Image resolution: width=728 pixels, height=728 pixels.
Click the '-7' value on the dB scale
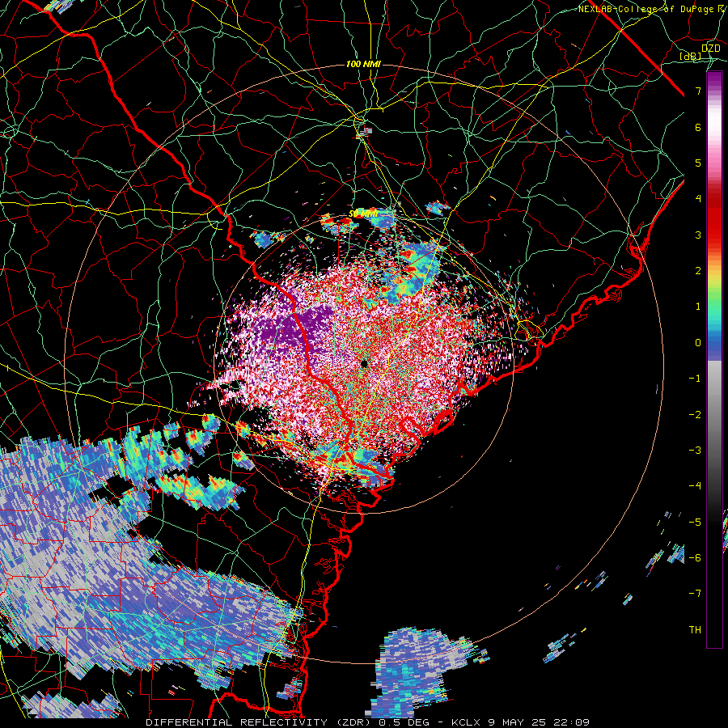[695, 594]
